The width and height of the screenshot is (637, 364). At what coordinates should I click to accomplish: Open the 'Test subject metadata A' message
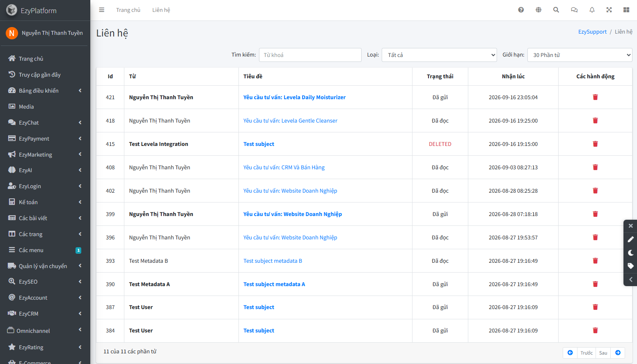point(274,284)
